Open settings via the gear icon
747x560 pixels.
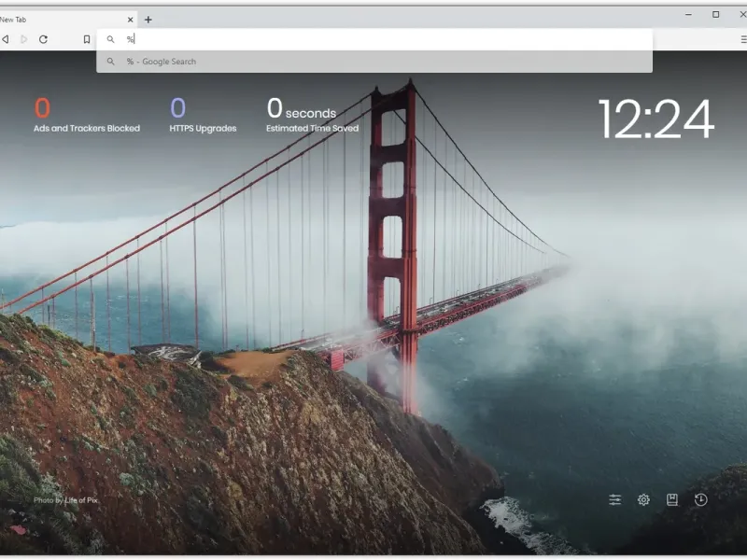643,499
